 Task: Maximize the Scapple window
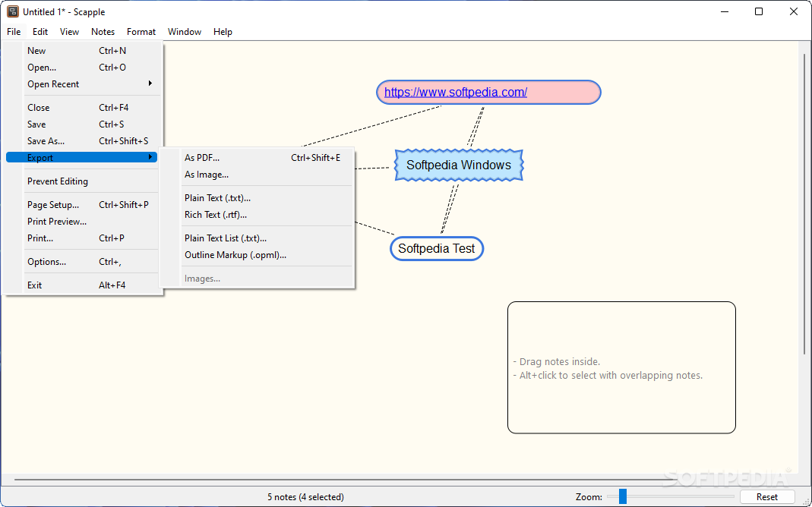[x=759, y=11]
